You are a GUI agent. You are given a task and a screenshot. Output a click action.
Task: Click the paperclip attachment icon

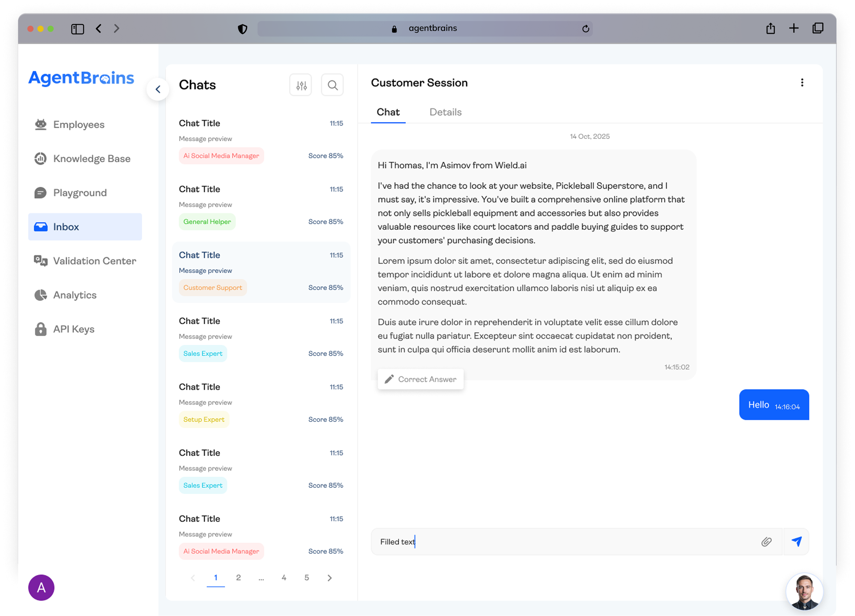[766, 542]
